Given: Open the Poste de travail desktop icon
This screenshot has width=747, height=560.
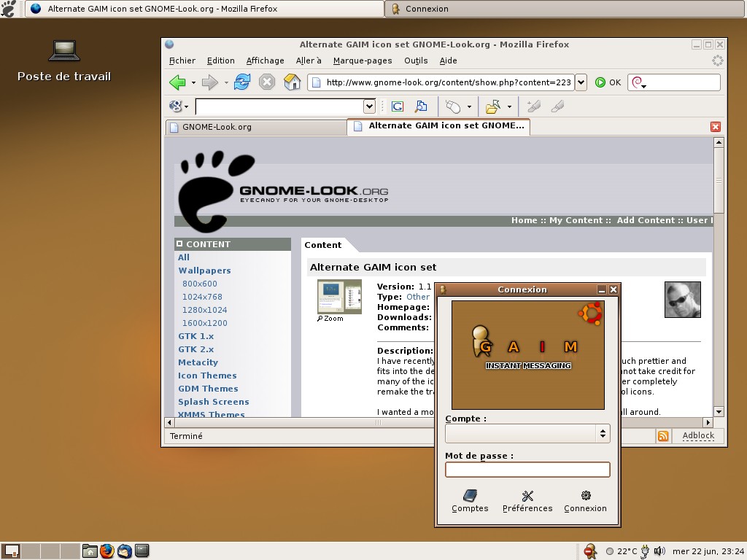Looking at the screenshot, I should (x=64, y=62).
